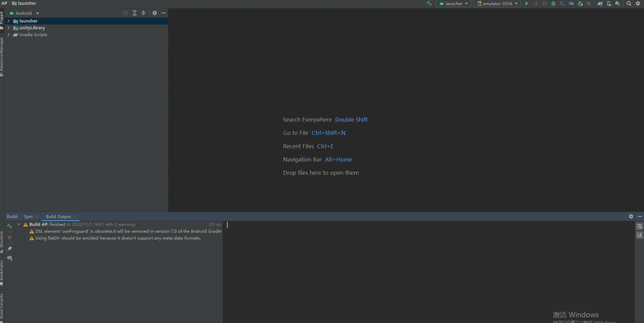
Task: Expand the unityLibrary module tree node
Action: click(x=9, y=28)
